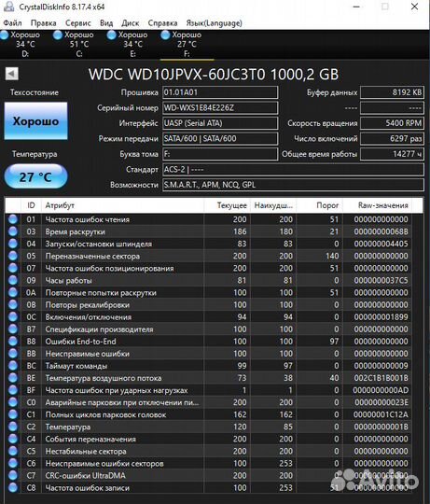Image resolution: width=430 pixels, height=504 pixels.
Task: Click the features field S.M.A.R.T., APM, NCQ, GPL
Action: coord(293,185)
